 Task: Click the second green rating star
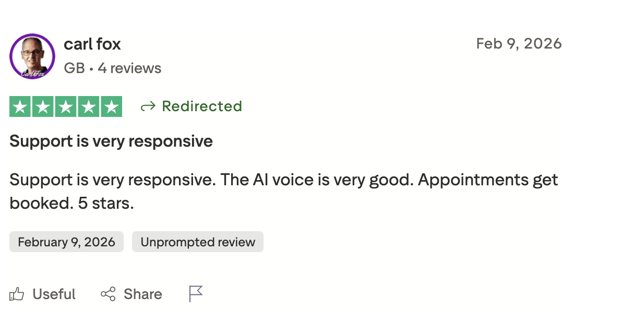pos(43,106)
